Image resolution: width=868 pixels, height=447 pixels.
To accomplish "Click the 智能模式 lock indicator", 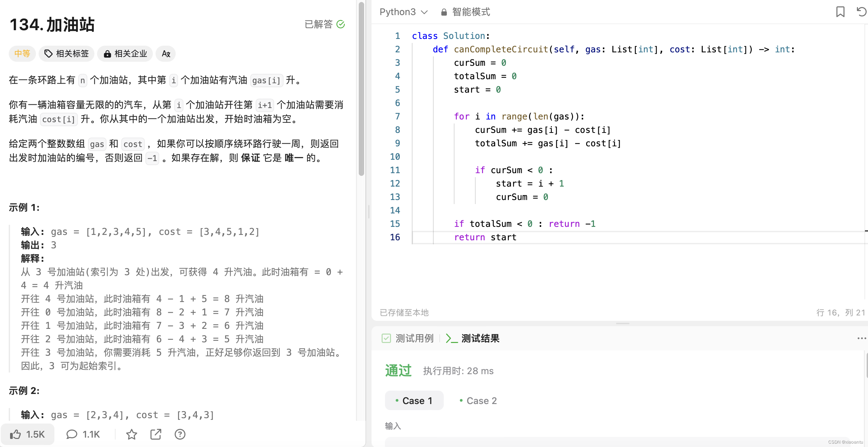I will click(465, 12).
